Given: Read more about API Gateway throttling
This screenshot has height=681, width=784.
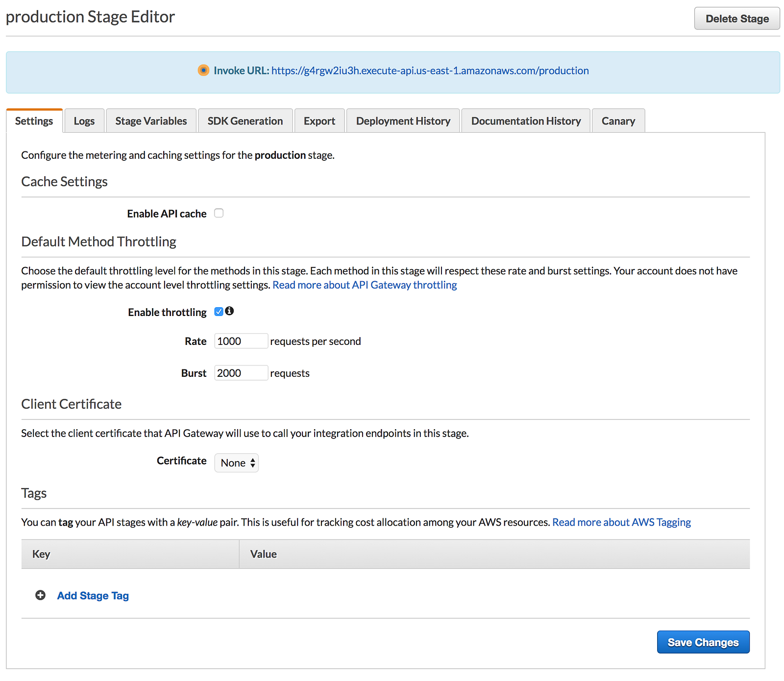Looking at the screenshot, I should [x=365, y=285].
